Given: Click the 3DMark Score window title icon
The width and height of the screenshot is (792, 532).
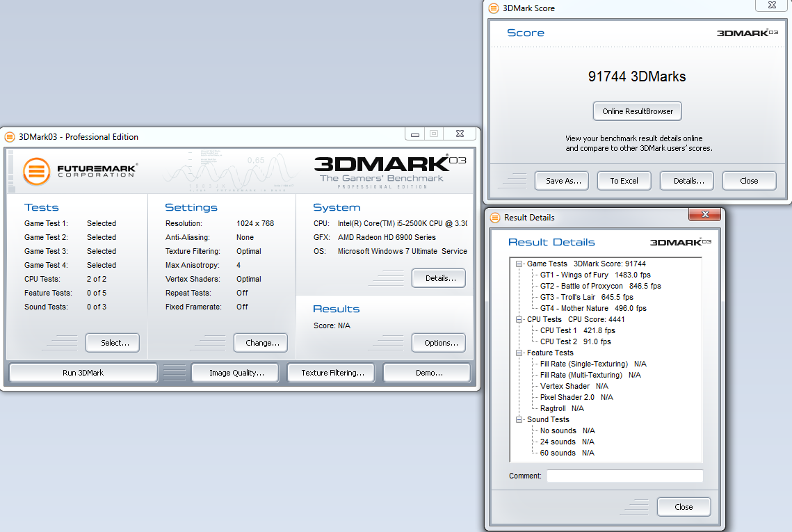Looking at the screenshot, I should [x=494, y=8].
